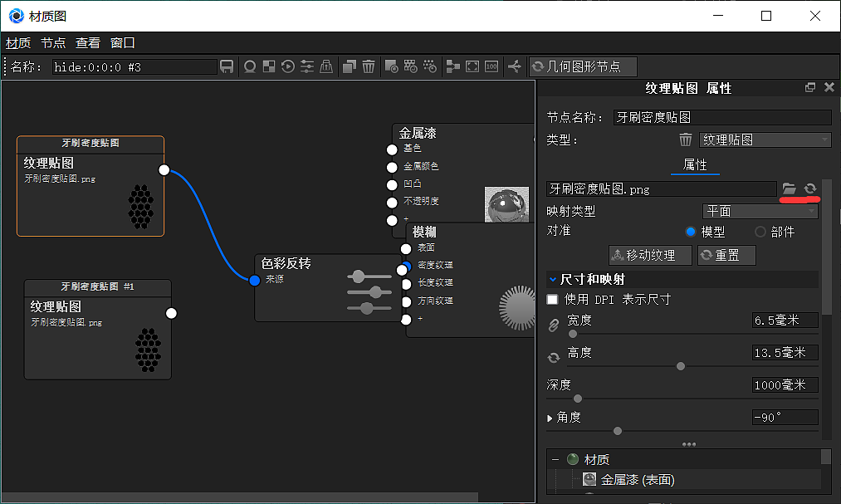The width and height of the screenshot is (841, 504).
Task: Open the 节点 menu
Action: (x=53, y=42)
